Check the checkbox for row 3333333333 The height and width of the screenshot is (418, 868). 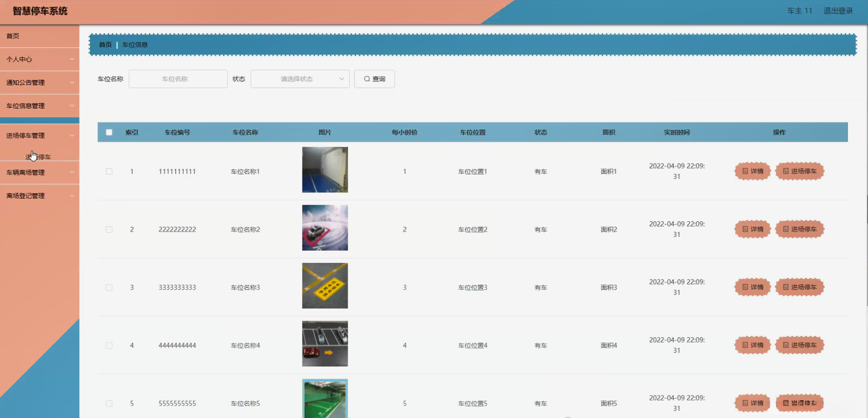(109, 288)
